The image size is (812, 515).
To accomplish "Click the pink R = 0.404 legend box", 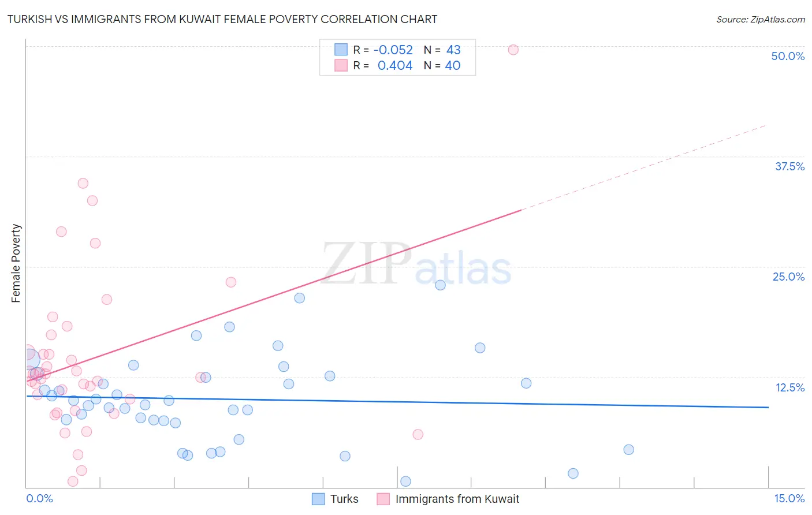I will (341, 65).
